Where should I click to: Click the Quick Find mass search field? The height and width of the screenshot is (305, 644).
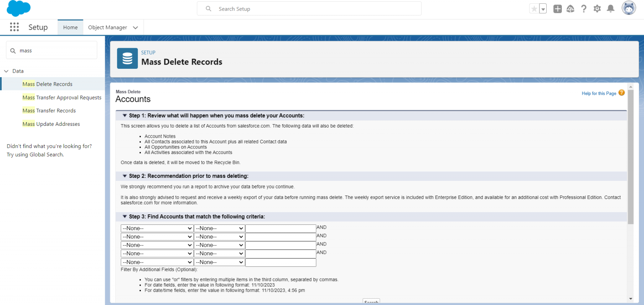51,50
